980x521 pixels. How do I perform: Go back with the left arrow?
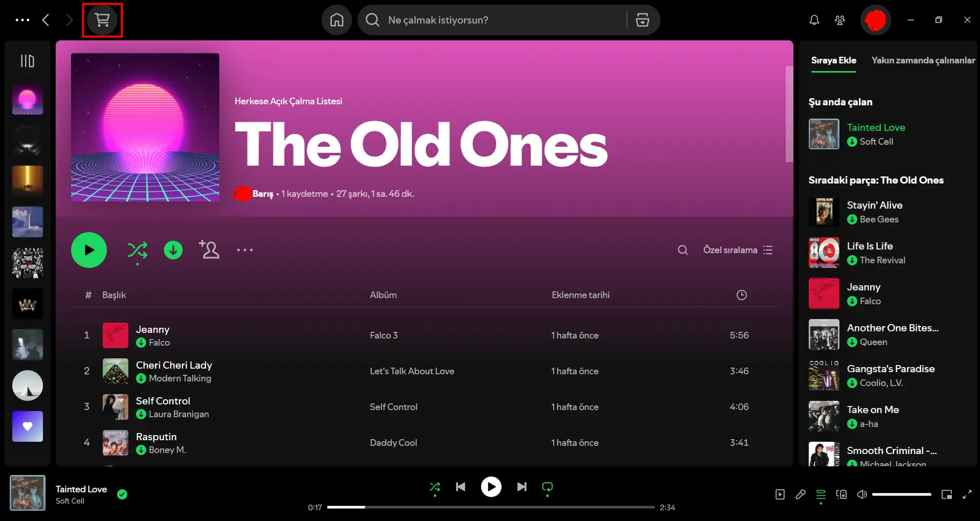coord(46,20)
